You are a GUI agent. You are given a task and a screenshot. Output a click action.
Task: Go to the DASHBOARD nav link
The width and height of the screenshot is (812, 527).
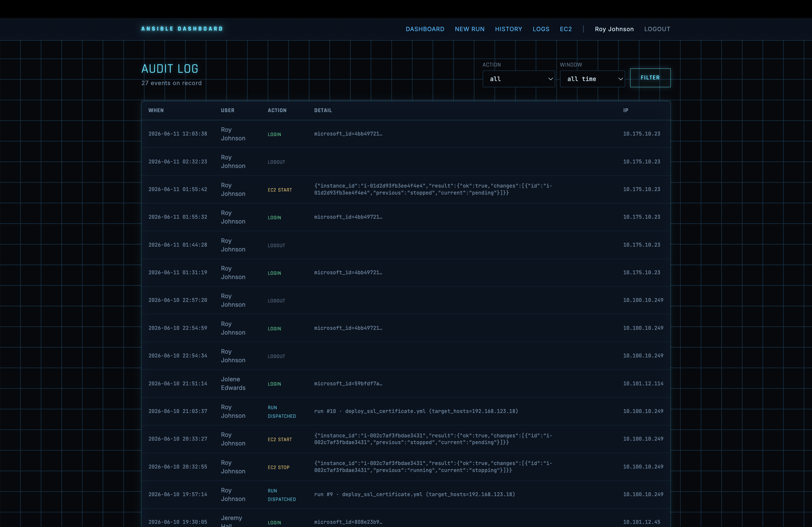tap(425, 29)
